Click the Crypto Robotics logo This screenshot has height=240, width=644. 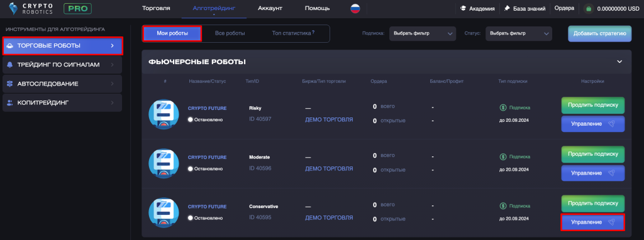tap(31, 9)
